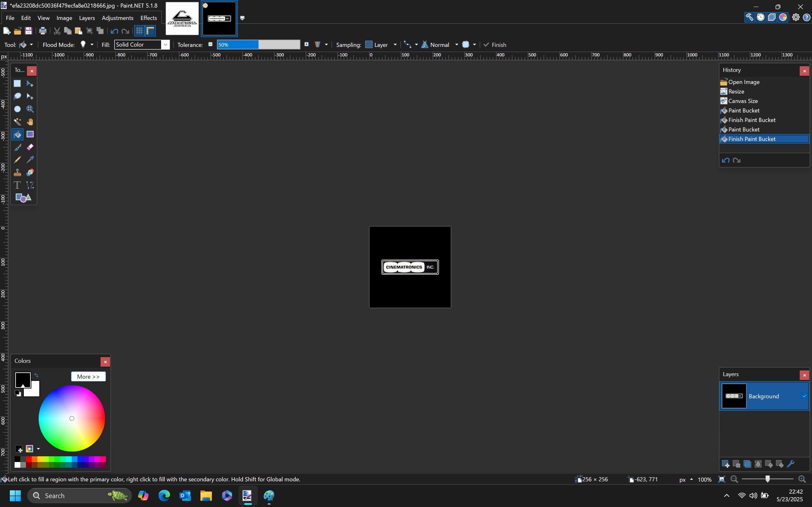812x507 pixels.
Task: Click the More >> colors button
Action: pos(88,376)
